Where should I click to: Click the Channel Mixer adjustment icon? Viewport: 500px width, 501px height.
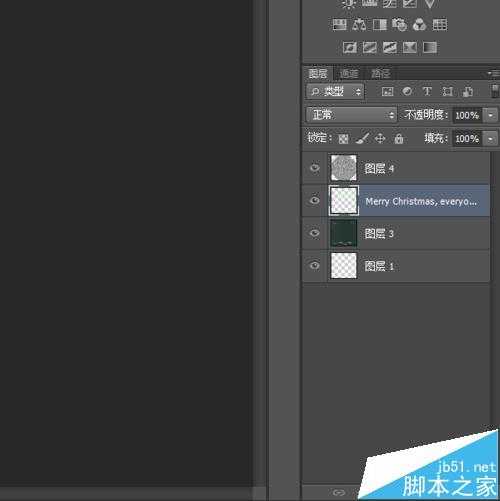[419, 25]
